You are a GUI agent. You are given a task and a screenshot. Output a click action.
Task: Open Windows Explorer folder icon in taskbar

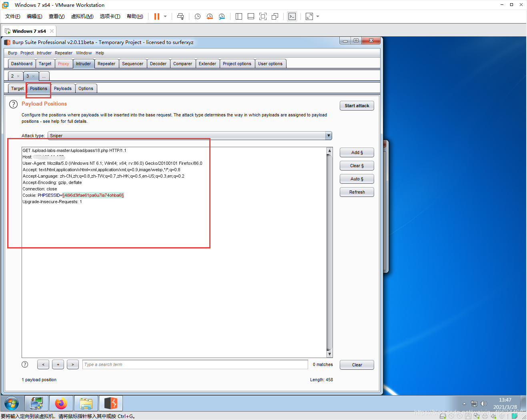(86, 404)
